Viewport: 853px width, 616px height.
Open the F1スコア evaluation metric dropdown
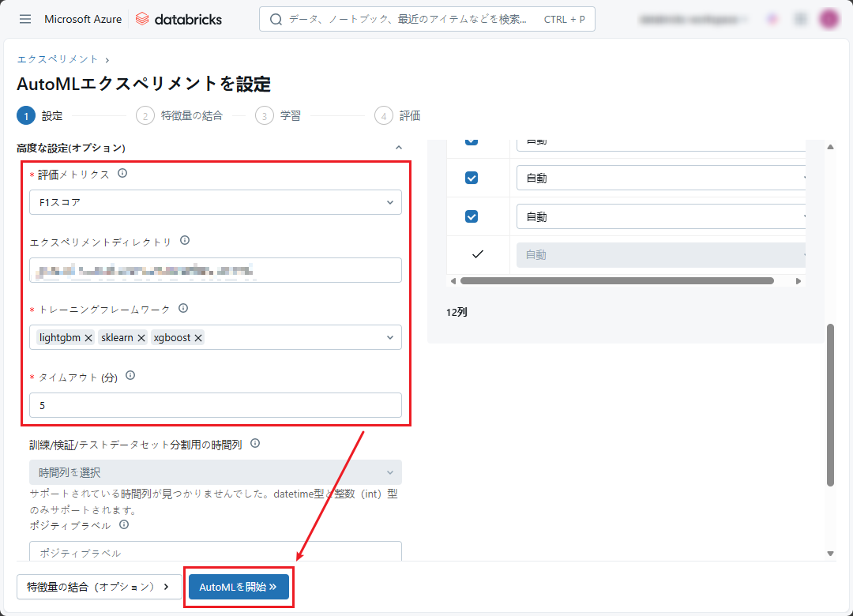[215, 202]
